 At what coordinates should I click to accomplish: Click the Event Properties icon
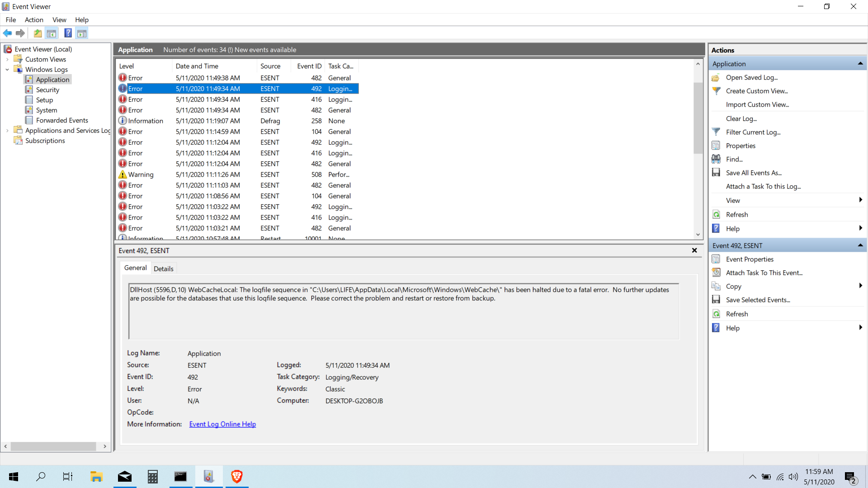click(716, 259)
